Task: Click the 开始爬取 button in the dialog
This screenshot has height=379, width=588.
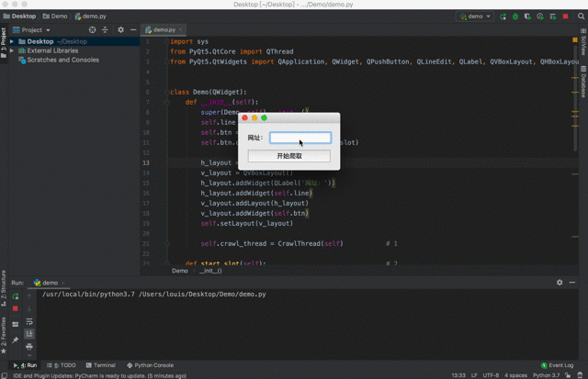Action: click(x=289, y=156)
